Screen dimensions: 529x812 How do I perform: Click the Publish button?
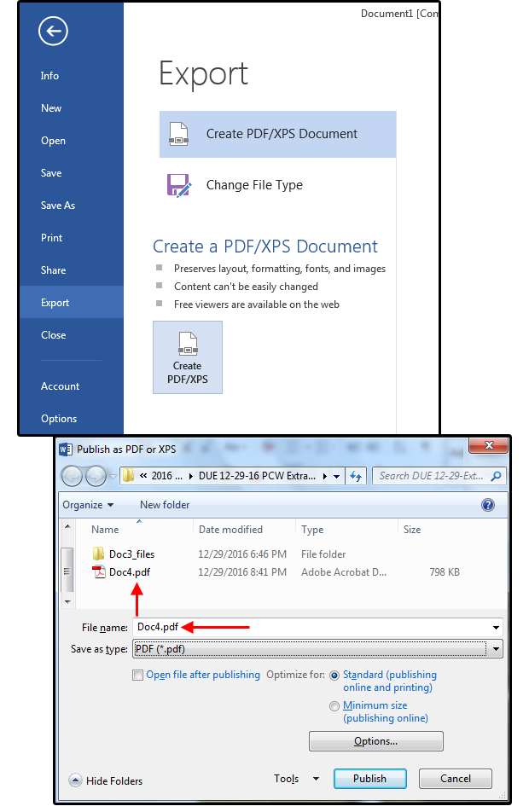tap(370, 779)
